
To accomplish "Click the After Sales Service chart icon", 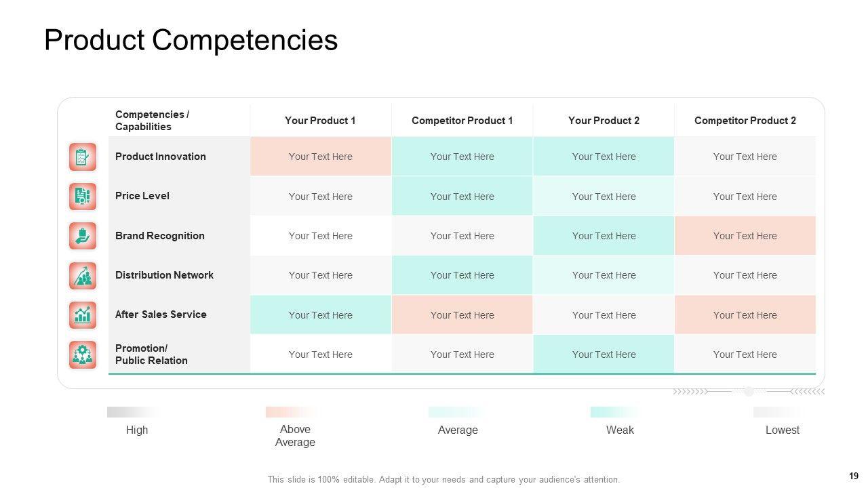I will [83, 315].
